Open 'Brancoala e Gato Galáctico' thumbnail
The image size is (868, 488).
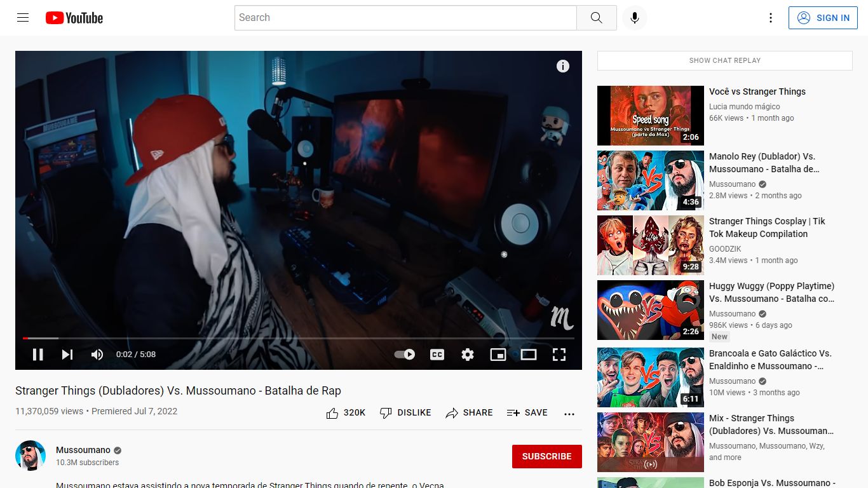pos(651,377)
